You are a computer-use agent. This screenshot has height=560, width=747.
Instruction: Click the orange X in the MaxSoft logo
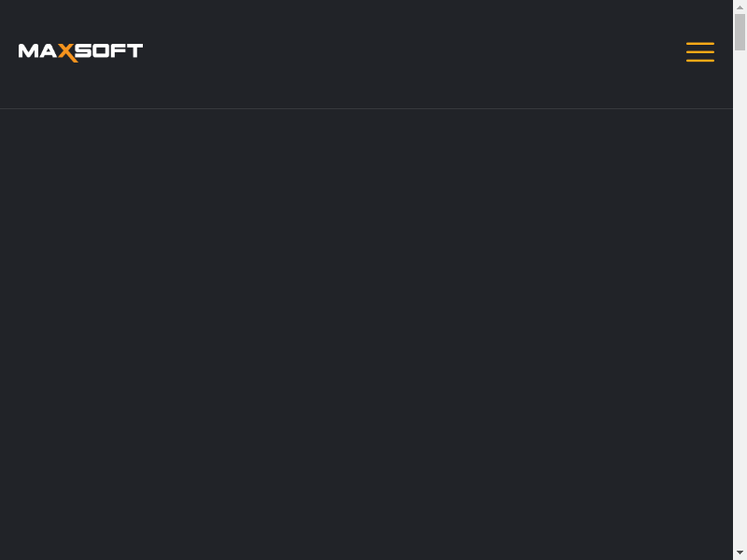[x=65, y=52]
